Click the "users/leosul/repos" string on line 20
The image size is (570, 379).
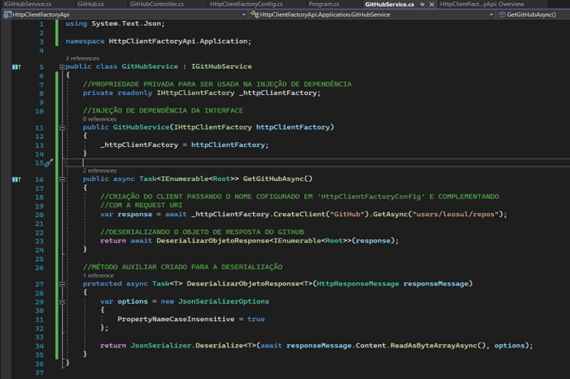[x=455, y=214]
